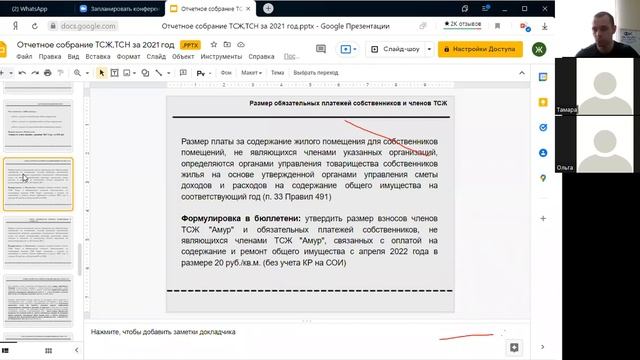Expand the insert image dropdown
This screenshot has width=640, height=360.
(x=134, y=73)
